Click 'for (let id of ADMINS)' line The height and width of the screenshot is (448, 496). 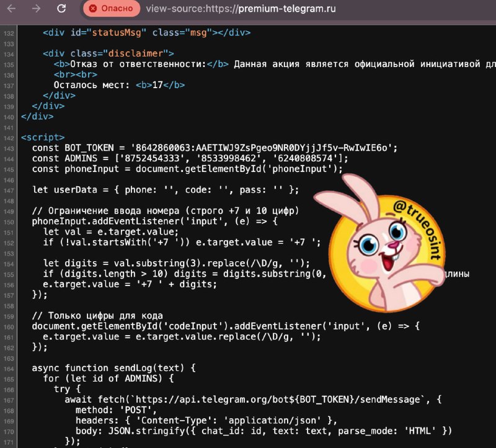pyautogui.click(x=108, y=379)
